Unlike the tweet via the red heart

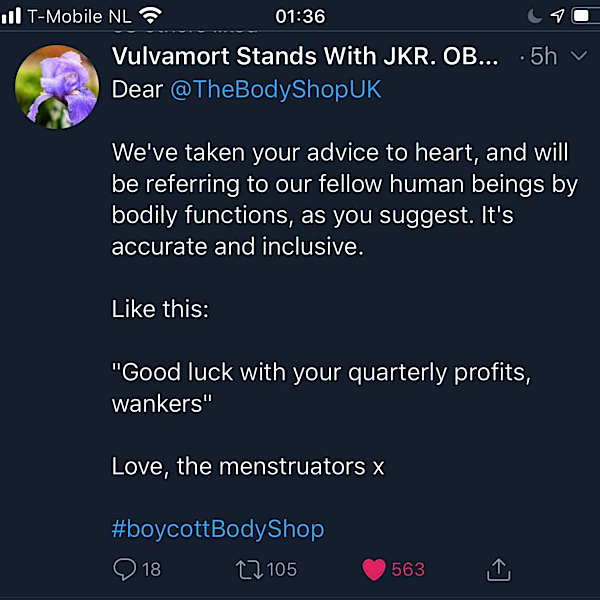click(374, 569)
